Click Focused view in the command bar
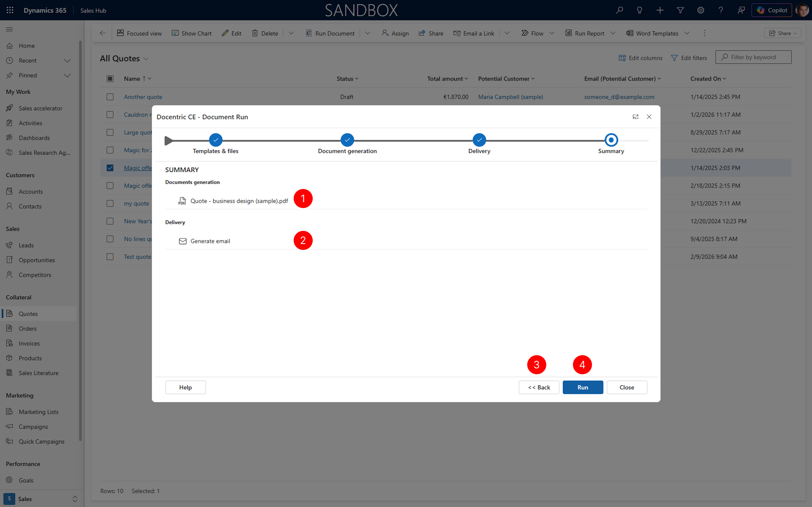 [x=139, y=33]
